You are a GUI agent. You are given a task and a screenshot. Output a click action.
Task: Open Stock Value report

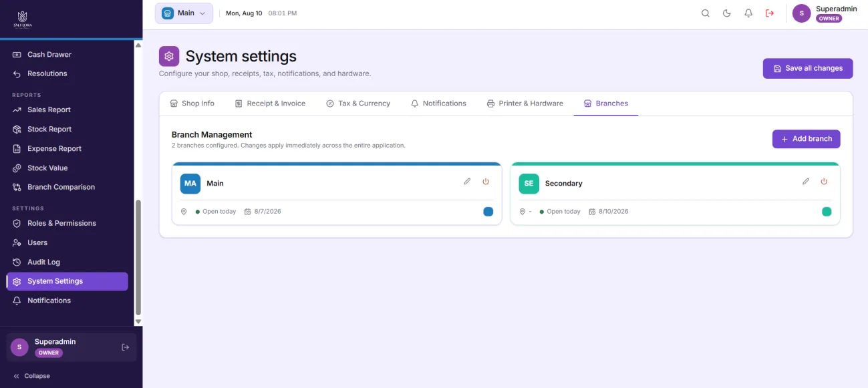67,168
